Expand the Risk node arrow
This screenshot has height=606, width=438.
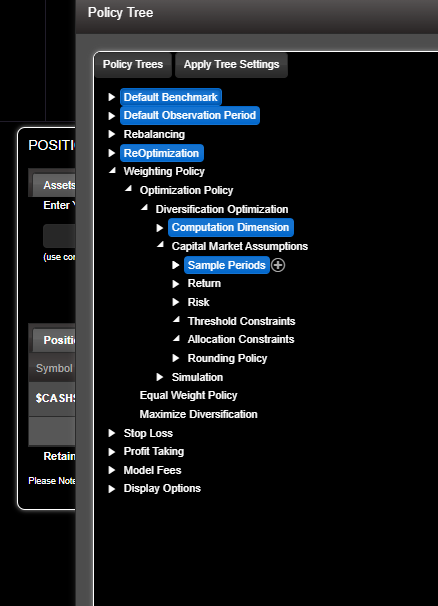click(x=176, y=302)
